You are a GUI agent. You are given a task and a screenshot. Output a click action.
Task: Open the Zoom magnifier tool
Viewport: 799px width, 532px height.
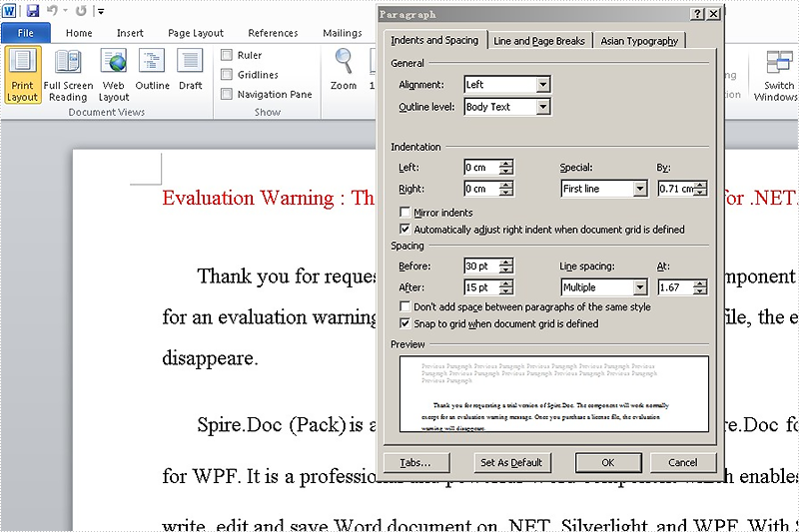(x=344, y=70)
